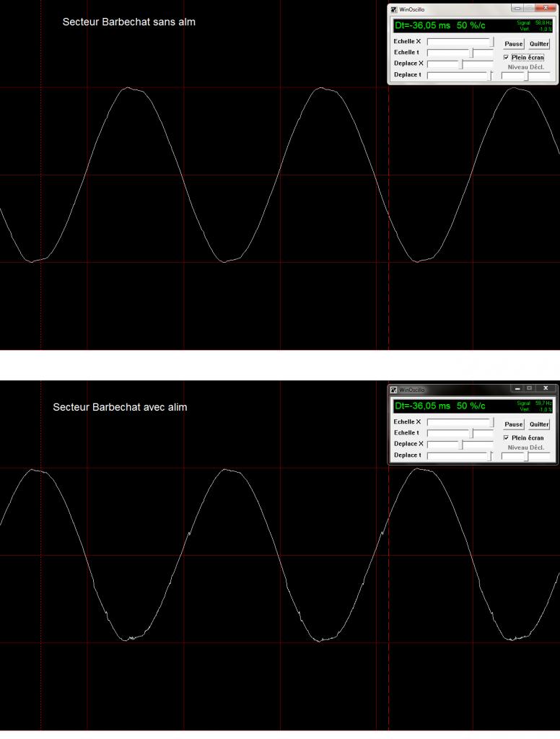This screenshot has height=739, width=560.
Task: Minimize the 'avec alim' WinOscillo window
Action: [517, 388]
